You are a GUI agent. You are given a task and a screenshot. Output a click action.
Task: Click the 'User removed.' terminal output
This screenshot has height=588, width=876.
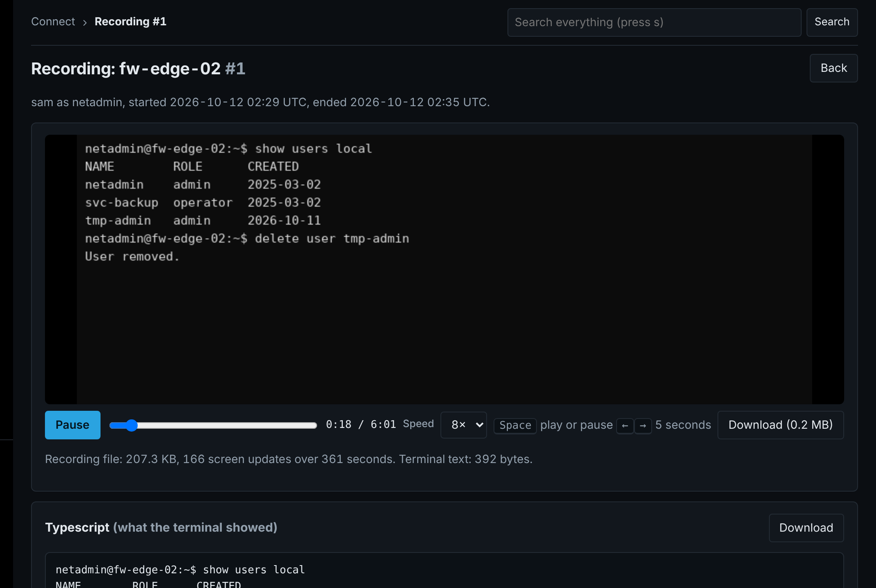click(132, 256)
